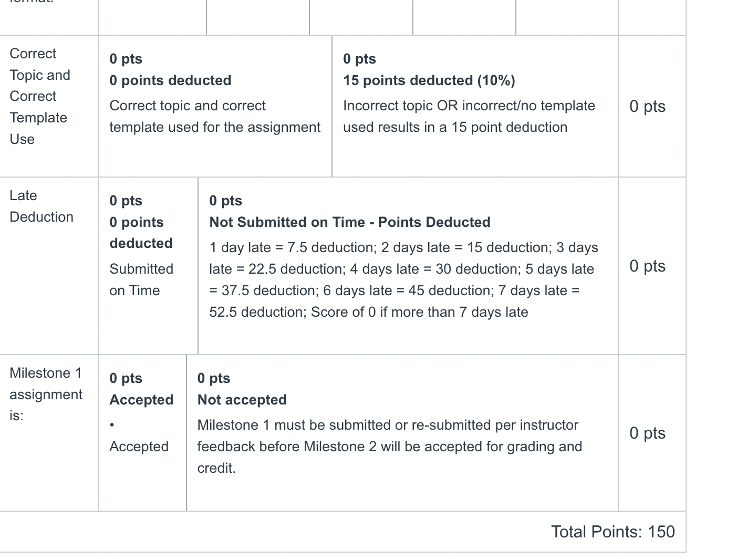Click the Milestone 1 re-submission requirement description
This screenshot has width=747, height=560.
point(389,446)
